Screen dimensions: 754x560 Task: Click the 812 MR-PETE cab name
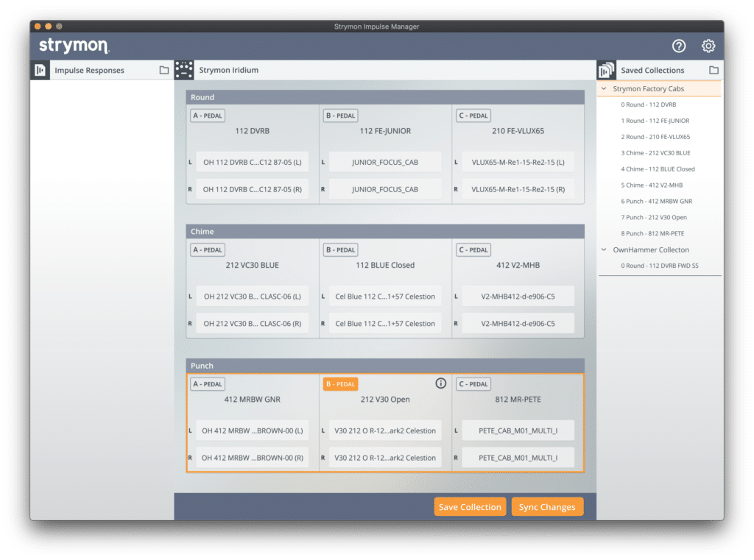[x=518, y=399]
